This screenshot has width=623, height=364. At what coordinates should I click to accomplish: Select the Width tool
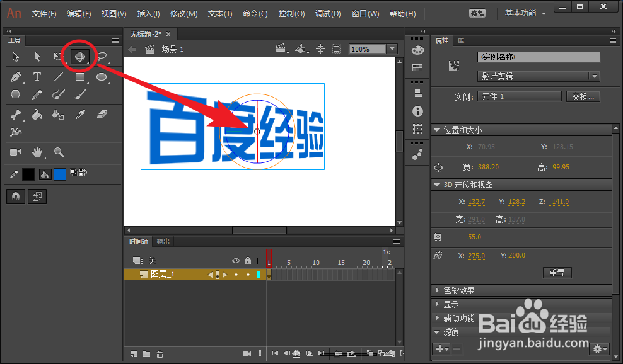16,132
